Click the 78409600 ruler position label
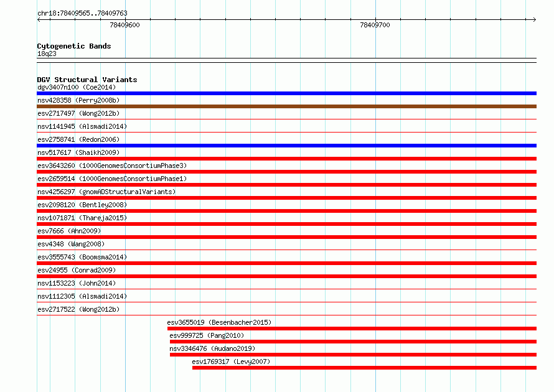Screen dimensions: 554x392 point(124,25)
